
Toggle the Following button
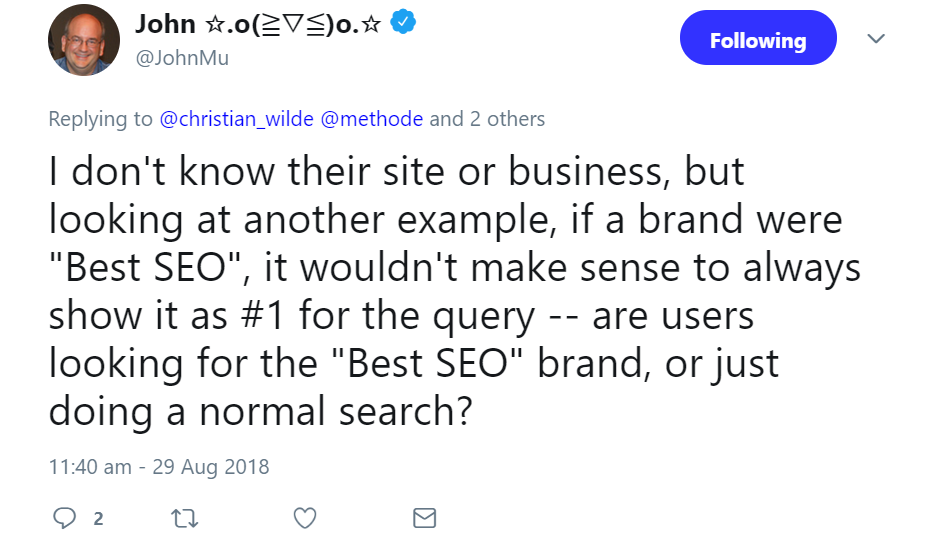pyautogui.click(x=757, y=40)
